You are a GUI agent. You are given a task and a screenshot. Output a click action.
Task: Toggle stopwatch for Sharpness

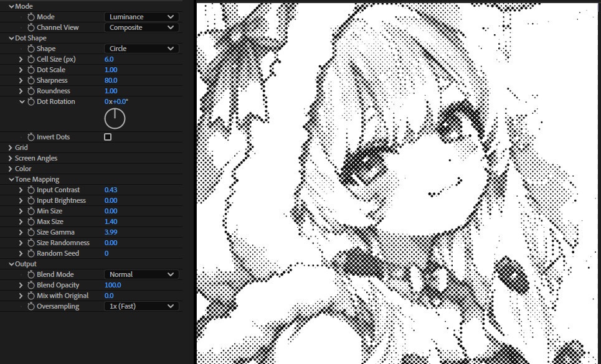[31, 80]
